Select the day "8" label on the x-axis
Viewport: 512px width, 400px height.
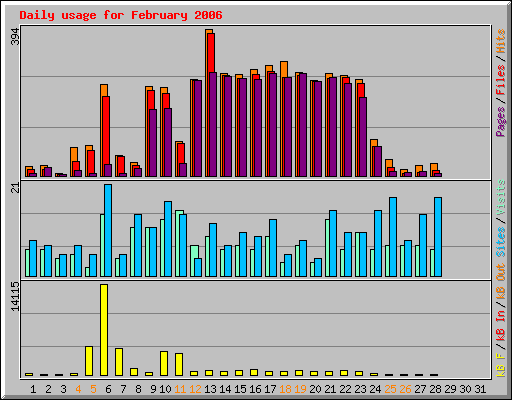(138, 389)
